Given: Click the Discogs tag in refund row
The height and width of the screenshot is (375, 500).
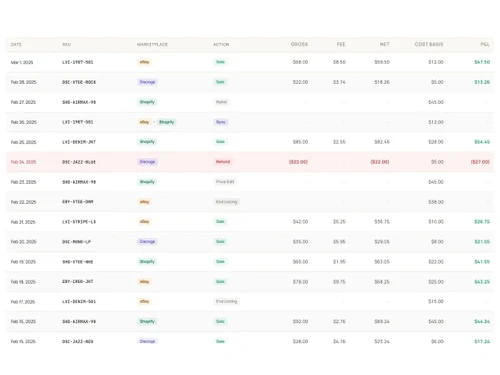Looking at the screenshot, I should (147, 162).
